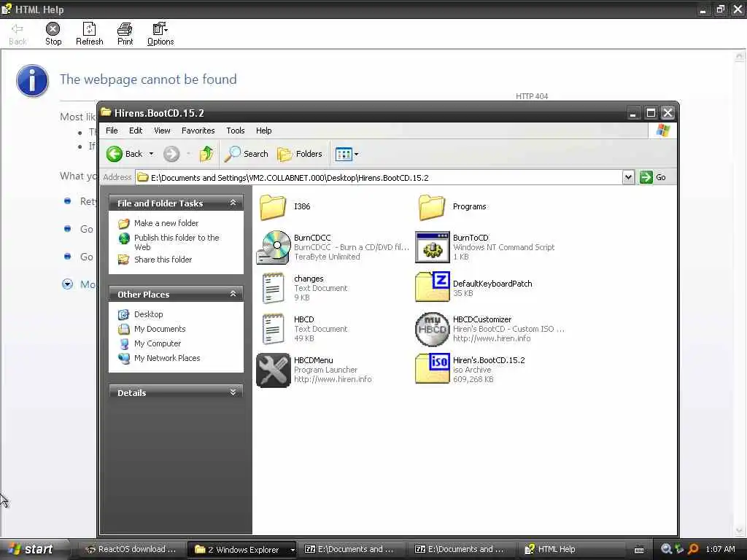Click the magnifier tray icon
The image size is (747, 560).
(x=667, y=549)
